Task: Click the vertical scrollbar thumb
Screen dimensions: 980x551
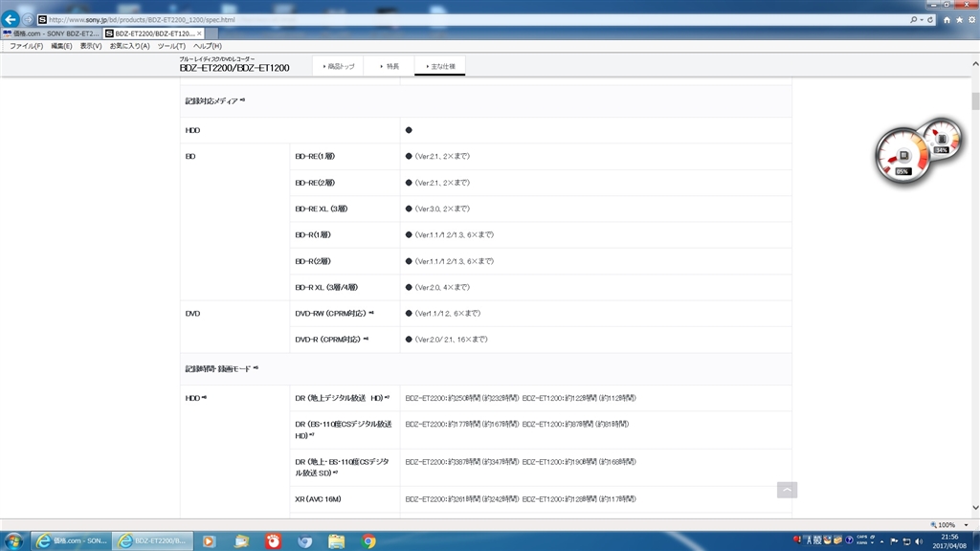Action: [x=975, y=101]
